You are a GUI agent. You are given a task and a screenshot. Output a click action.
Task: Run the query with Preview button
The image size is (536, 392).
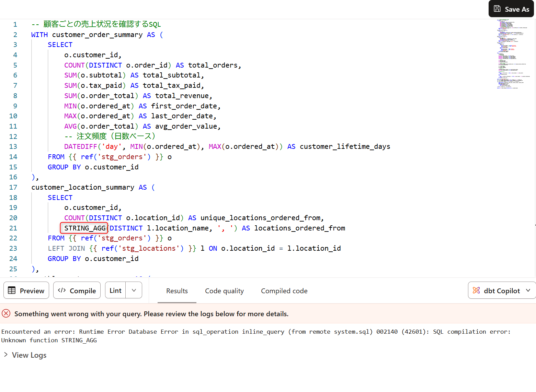tap(26, 290)
